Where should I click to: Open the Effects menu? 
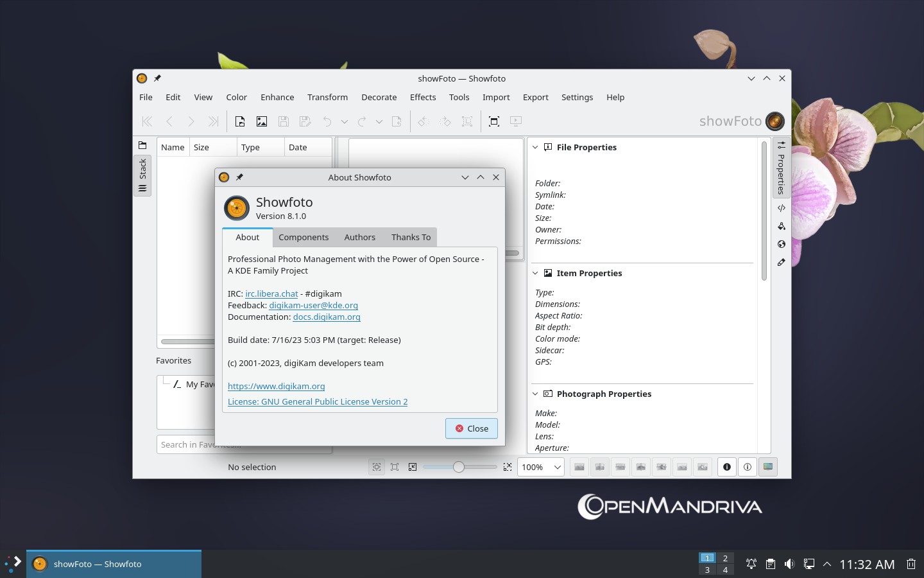tap(423, 97)
